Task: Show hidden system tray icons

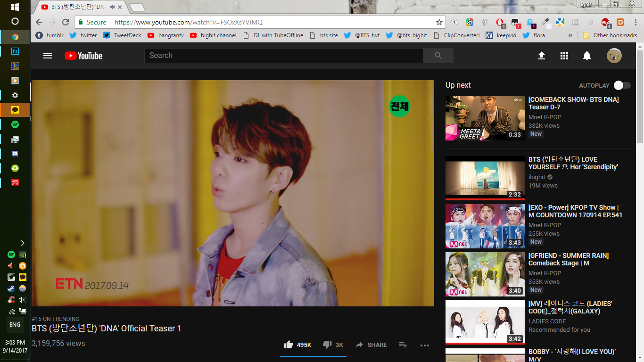Action: coord(22,243)
